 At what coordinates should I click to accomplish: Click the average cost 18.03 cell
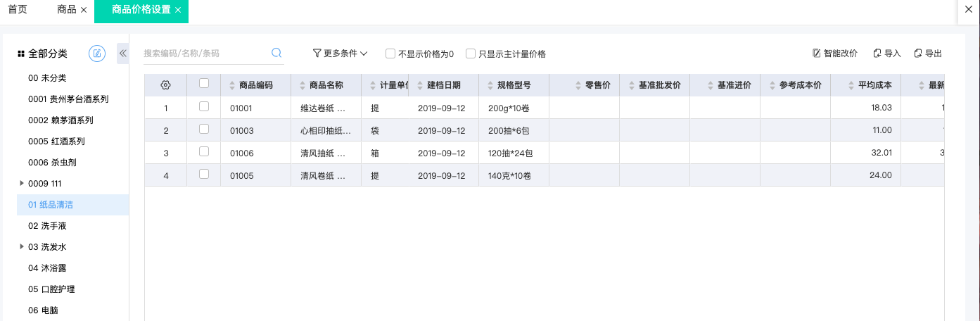[x=866, y=108]
